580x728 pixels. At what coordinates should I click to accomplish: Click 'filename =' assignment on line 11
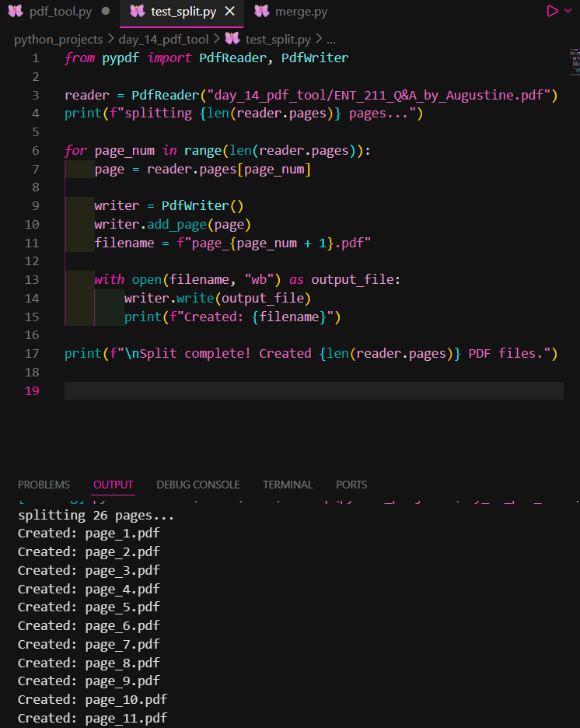131,243
